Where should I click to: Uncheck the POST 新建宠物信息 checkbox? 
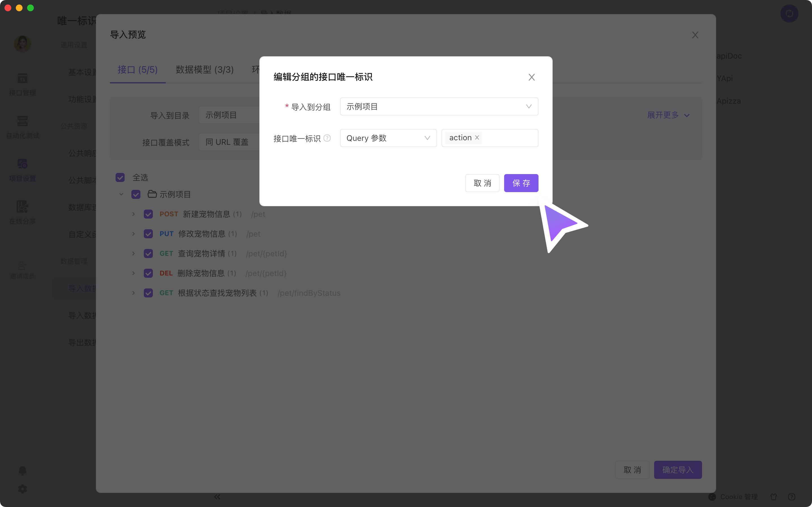[x=148, y=214]
